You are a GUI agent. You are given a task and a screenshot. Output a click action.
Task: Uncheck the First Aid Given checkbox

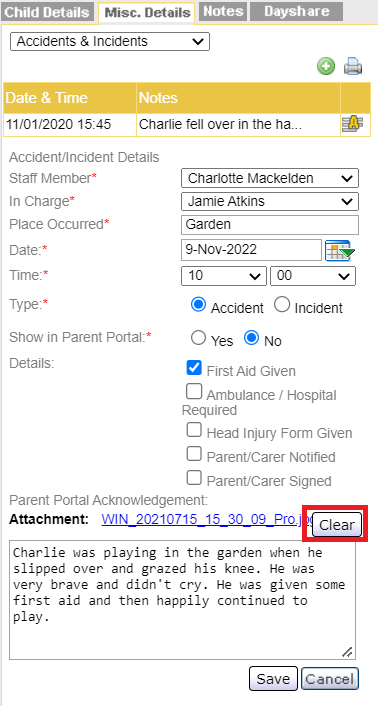tap(194, 368)
